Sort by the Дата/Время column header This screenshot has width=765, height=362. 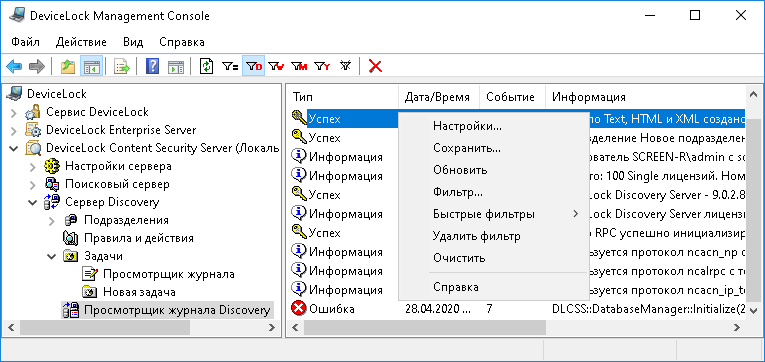coord(439,97)
